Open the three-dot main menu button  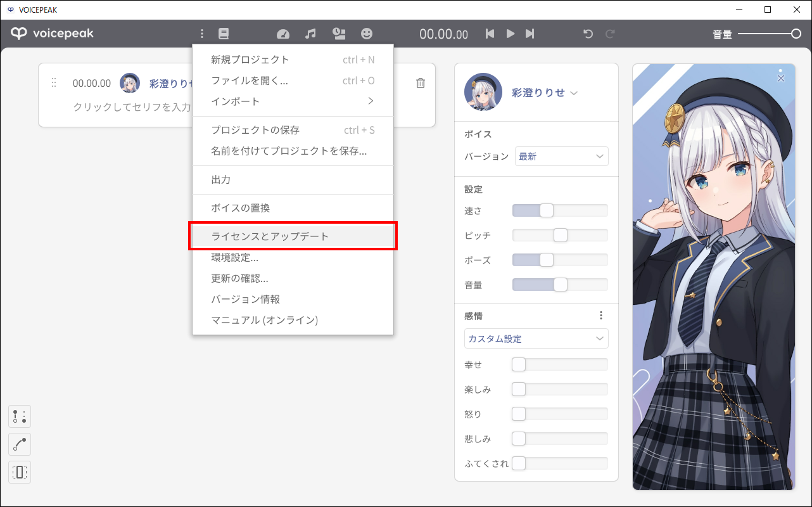click(x=202, y=34)
